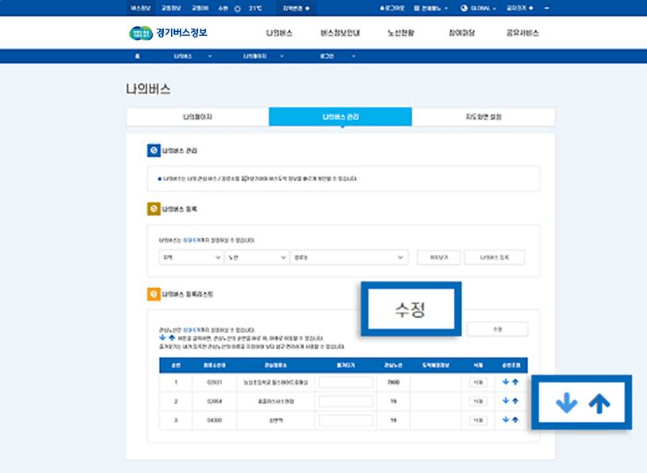Click the preview button beside 나의버스 등록

(x=439, y=257)
